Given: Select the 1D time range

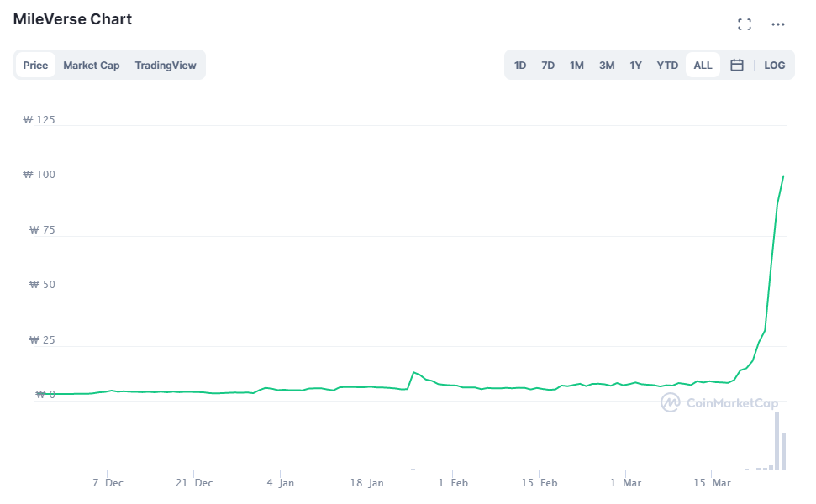Looking at the screenshot, I should pos(520,65).
